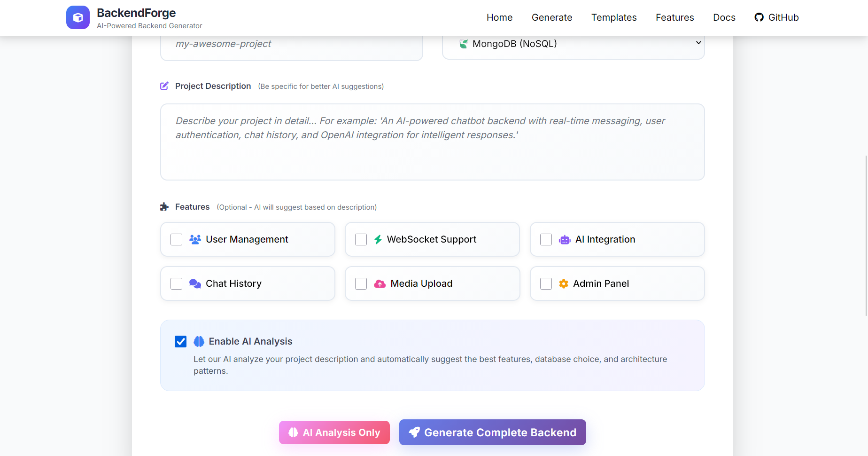Click the Media Upload cloud icon

pos(380,283)
